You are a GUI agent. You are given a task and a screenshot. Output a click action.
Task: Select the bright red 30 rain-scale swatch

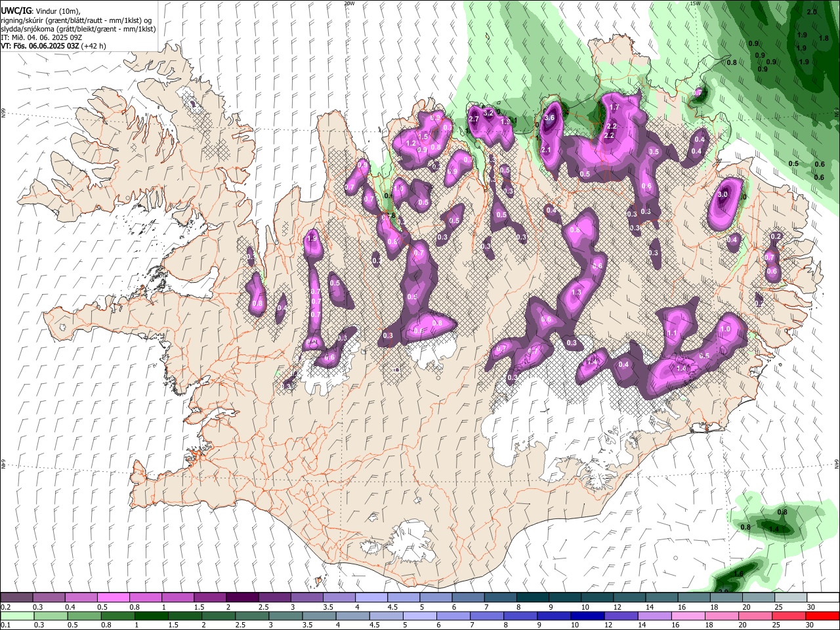(x=822, y=616)
